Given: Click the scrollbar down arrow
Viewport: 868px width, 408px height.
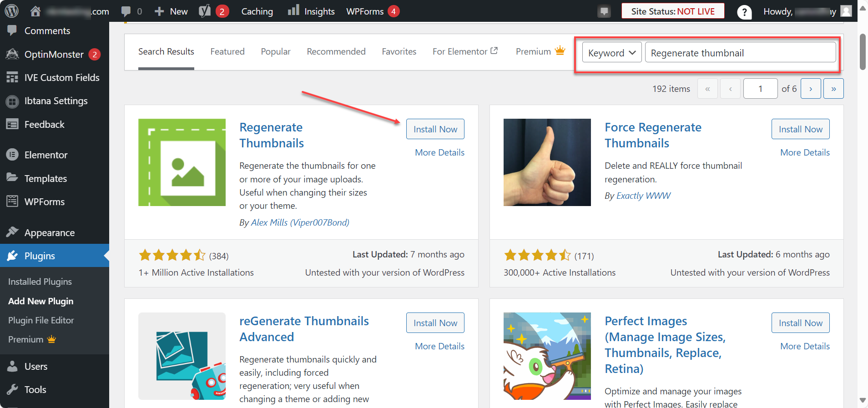Looking at the screenshot, I should tap(863, 400).
